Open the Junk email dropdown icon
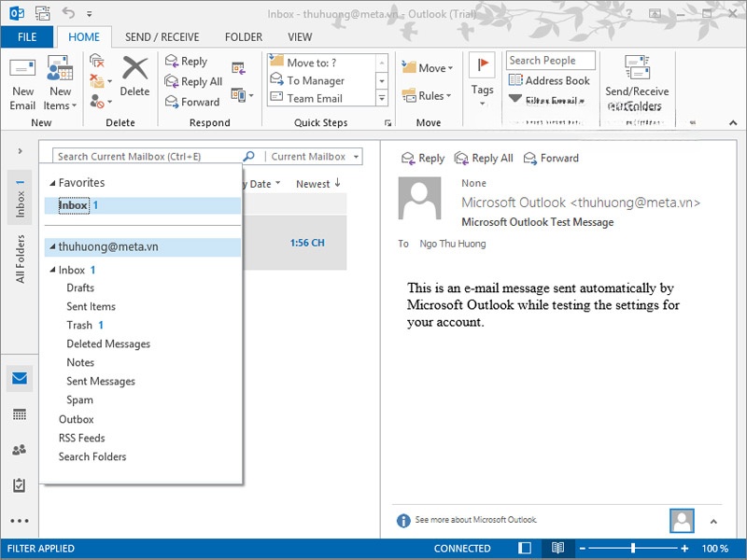 click(101, 101)
